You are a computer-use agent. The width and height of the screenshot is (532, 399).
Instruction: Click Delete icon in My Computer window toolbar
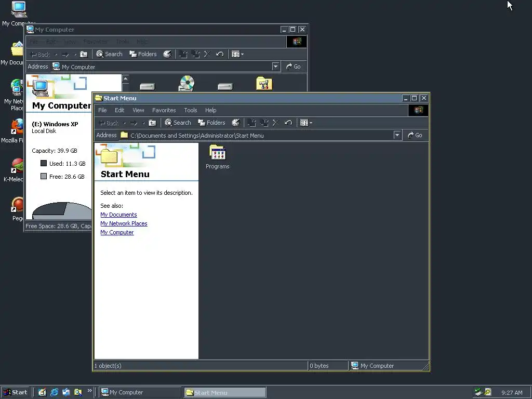207,54
